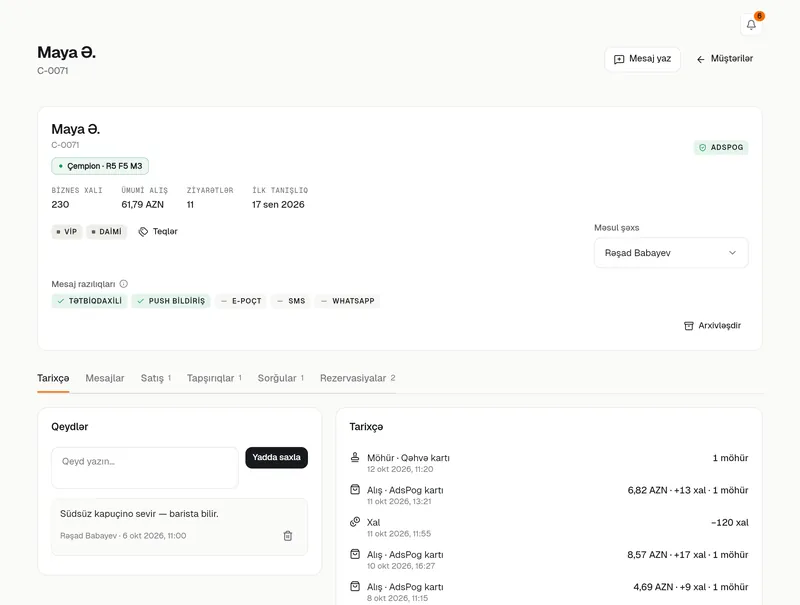800x605 pixels.
Task: Open the Mesajlar tab
Action: (x=105, y=378)
